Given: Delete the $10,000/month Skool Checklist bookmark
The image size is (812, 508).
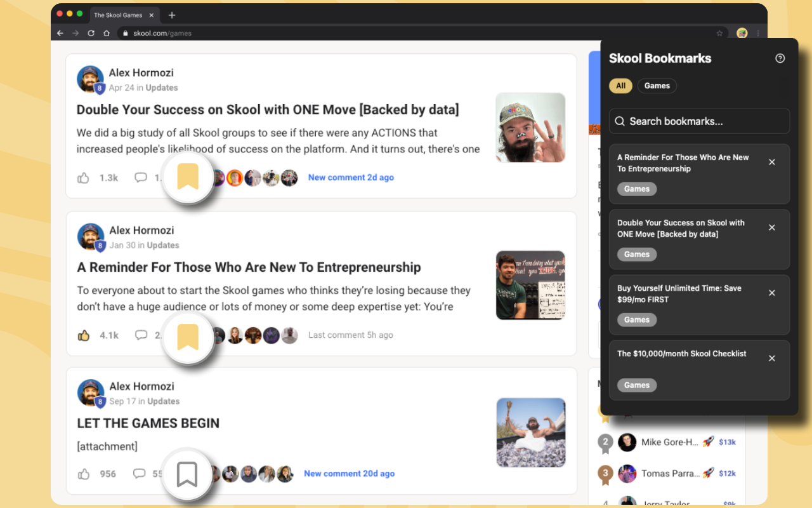Looking at the screenshot, I should coord(772,358).
